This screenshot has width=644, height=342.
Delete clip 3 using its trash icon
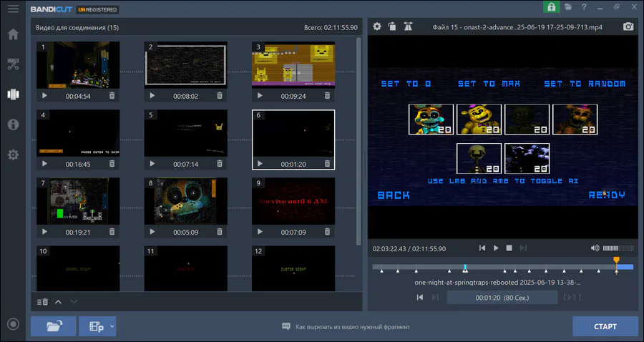point(327,96)
